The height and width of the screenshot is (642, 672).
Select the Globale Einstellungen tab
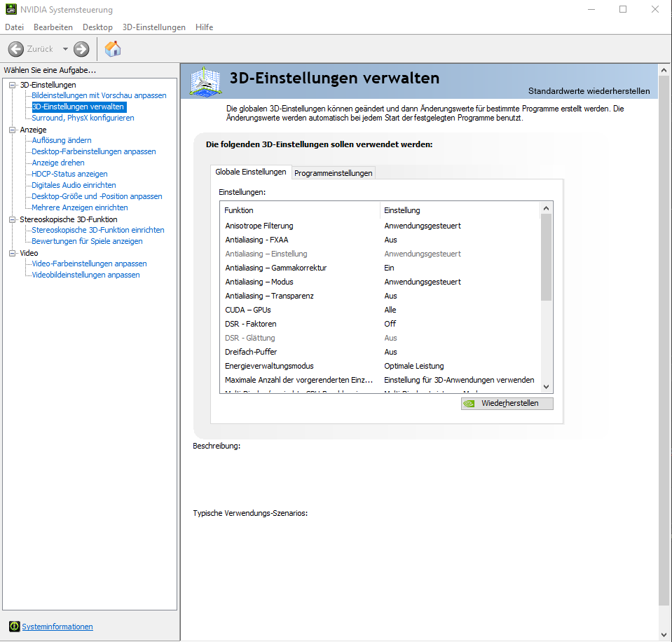(x=251, y=172)
